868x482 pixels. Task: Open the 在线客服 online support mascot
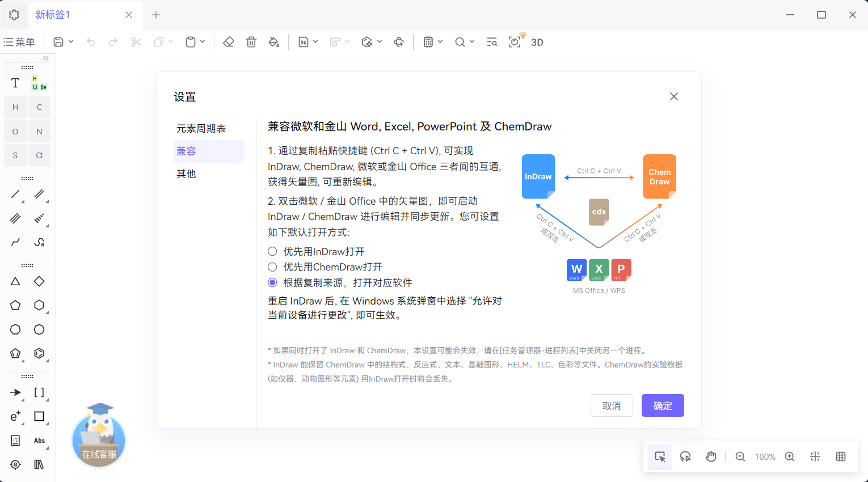(x=99, y=436)
